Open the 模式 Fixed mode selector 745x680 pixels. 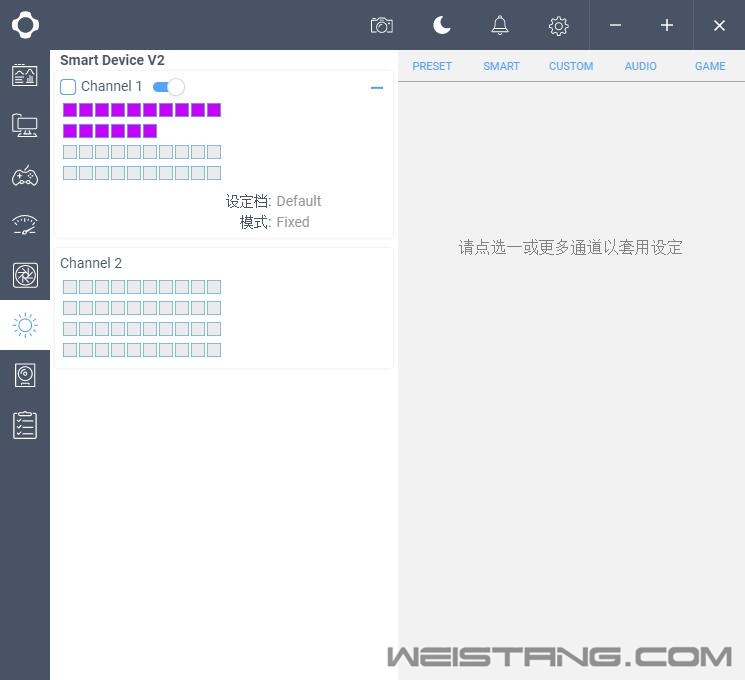coord(292,222)
